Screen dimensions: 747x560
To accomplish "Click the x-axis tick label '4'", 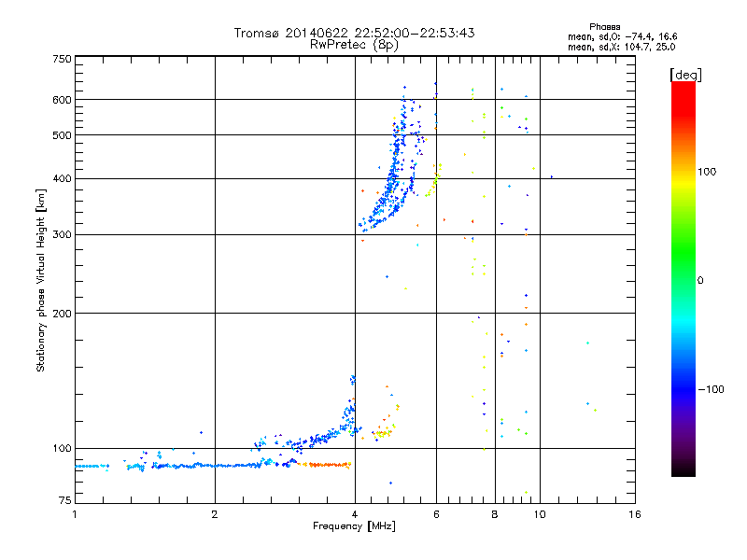I will [355, 514].
